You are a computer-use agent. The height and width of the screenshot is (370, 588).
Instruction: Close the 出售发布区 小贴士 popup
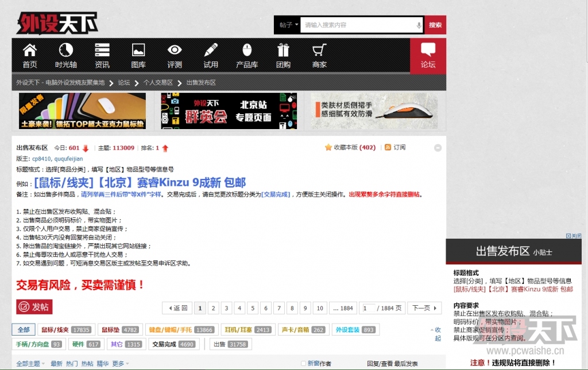tap(574, 236)
